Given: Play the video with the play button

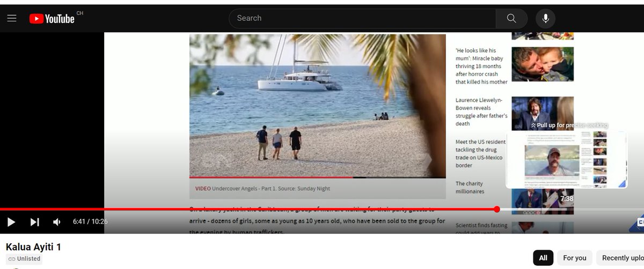Looking at the screenshot, I should [11, 222].
